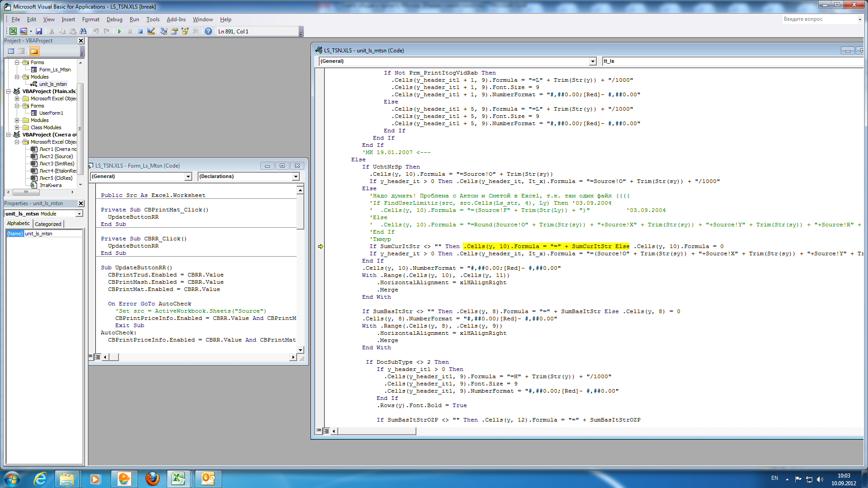Click the View Microsoft Excel icon

pyautogui.click(x=13, y=31)
